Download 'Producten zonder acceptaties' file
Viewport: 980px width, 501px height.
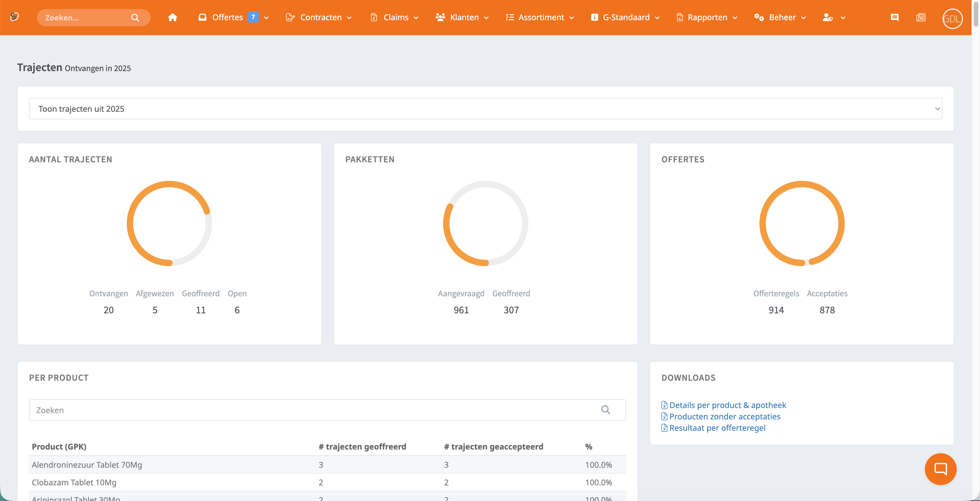pyautogui.click(x=721, y=417)
